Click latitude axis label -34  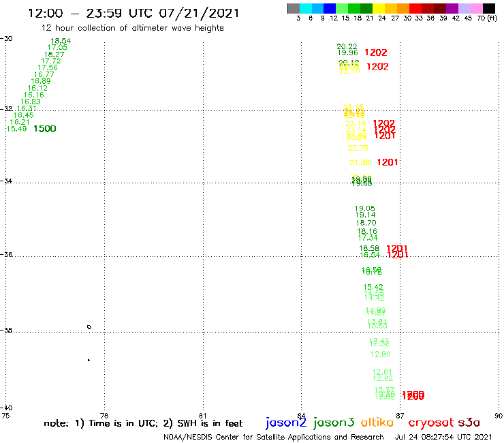[6, 181]
